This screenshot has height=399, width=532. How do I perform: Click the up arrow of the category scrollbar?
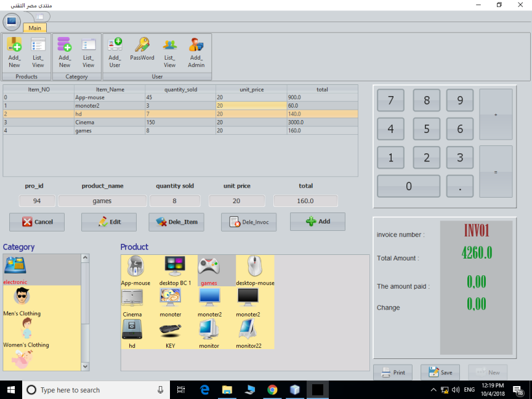(85, 258)
